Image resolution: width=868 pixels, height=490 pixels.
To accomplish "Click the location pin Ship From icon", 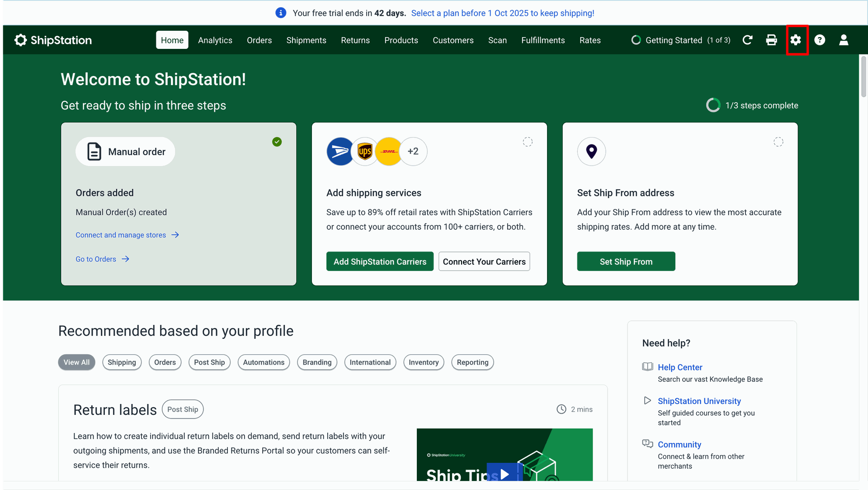I will click(591, 151).
